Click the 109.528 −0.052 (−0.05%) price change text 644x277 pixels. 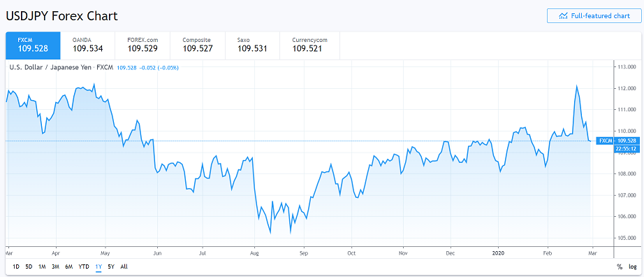147,67
